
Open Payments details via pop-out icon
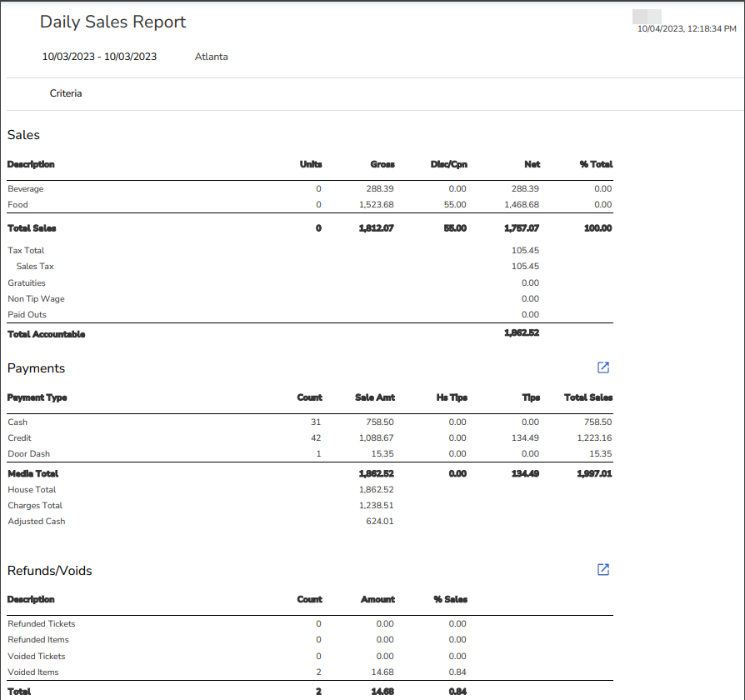pos(603,367)
